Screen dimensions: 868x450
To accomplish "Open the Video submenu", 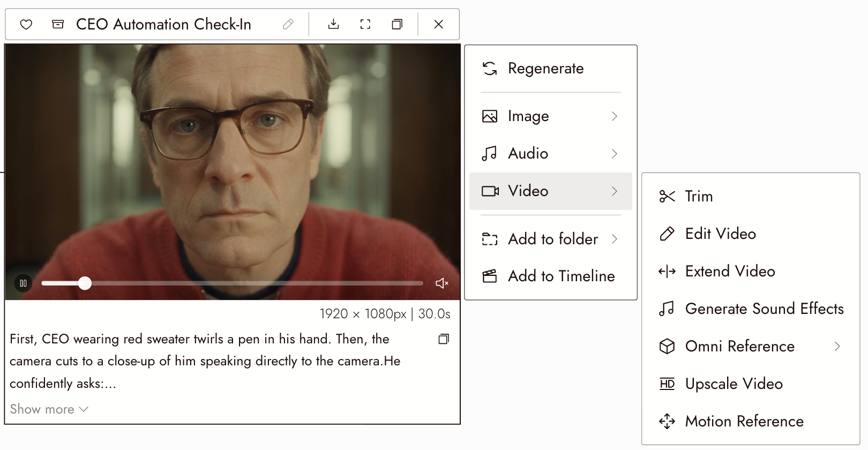I will 551,191.
